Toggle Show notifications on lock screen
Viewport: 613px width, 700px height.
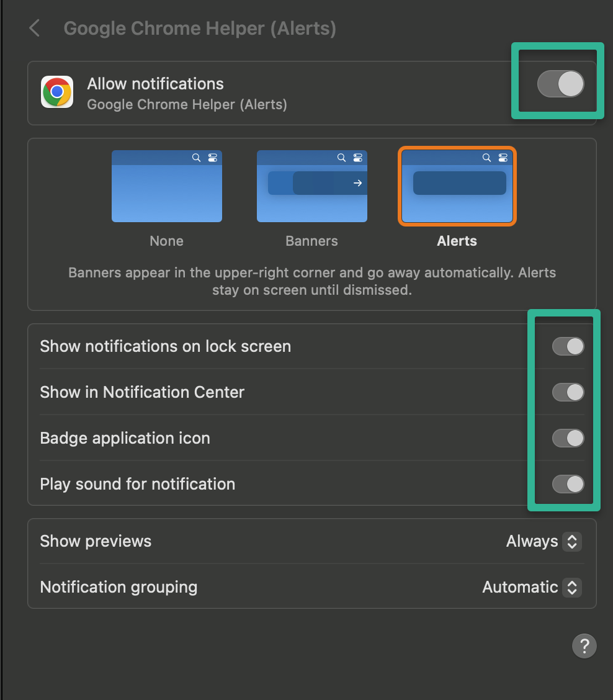(568, 346)
